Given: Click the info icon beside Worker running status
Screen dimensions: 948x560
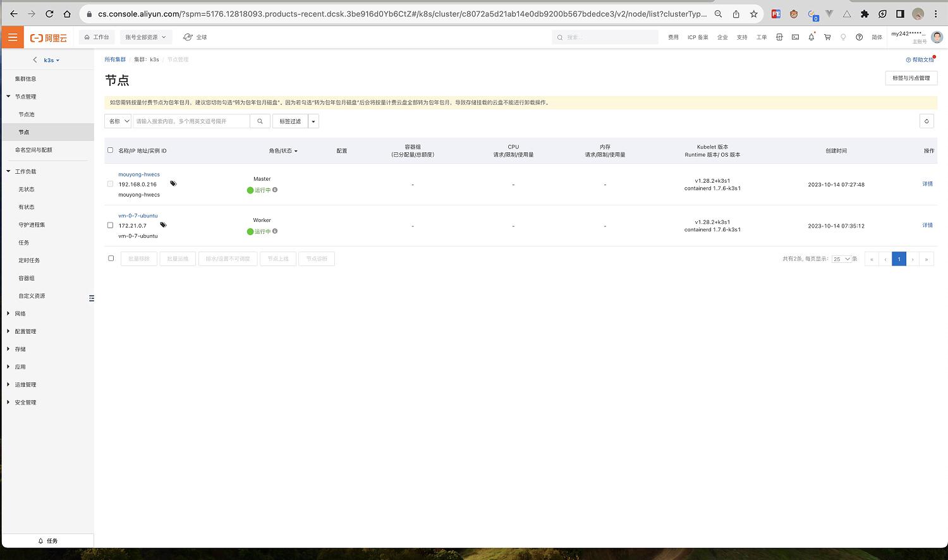Looking at the screenshot, I should pos(275,231).
